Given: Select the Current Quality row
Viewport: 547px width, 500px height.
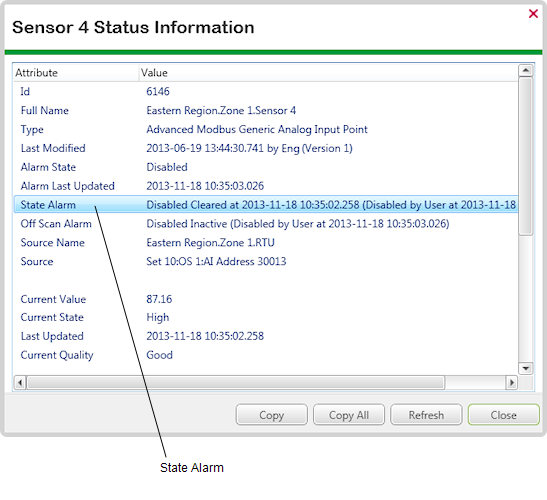Looking at the screenshot, I should point(266,355).
